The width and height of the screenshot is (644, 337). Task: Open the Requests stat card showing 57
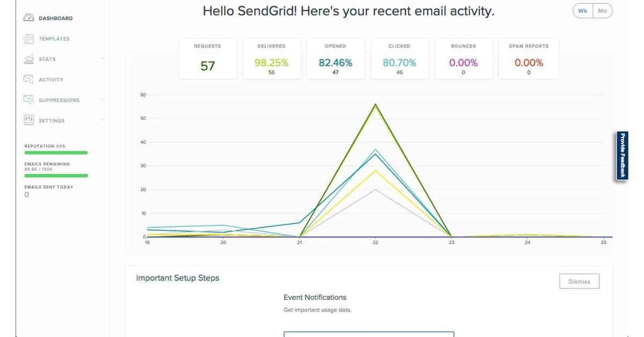(207, 58)
